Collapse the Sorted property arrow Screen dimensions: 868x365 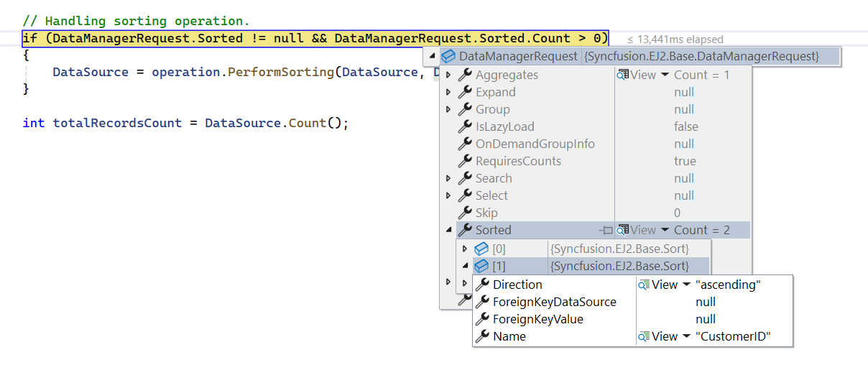[x=448, y=230]
